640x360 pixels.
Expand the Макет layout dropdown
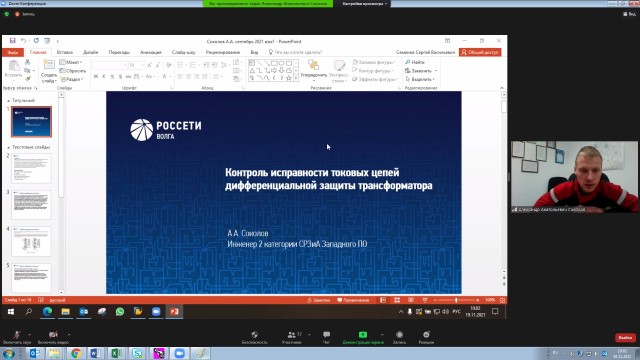[x=71, y=62]
